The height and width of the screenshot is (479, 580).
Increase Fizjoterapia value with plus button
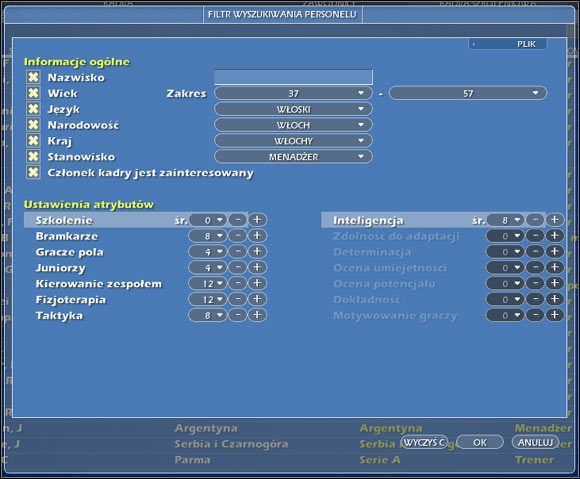[x=257, y=300]
